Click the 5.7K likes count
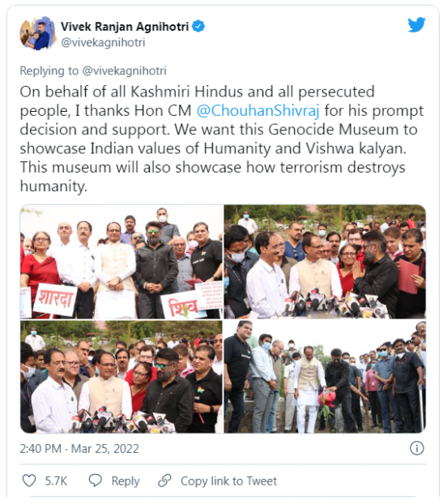The image size is (443, 504). tap(56, 481)
